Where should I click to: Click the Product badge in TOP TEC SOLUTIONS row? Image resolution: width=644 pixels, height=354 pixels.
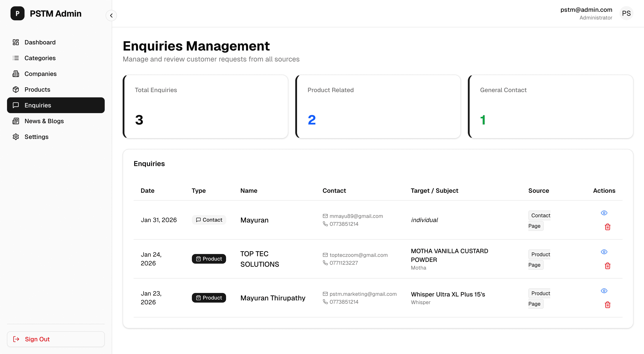tap(209, 259)
